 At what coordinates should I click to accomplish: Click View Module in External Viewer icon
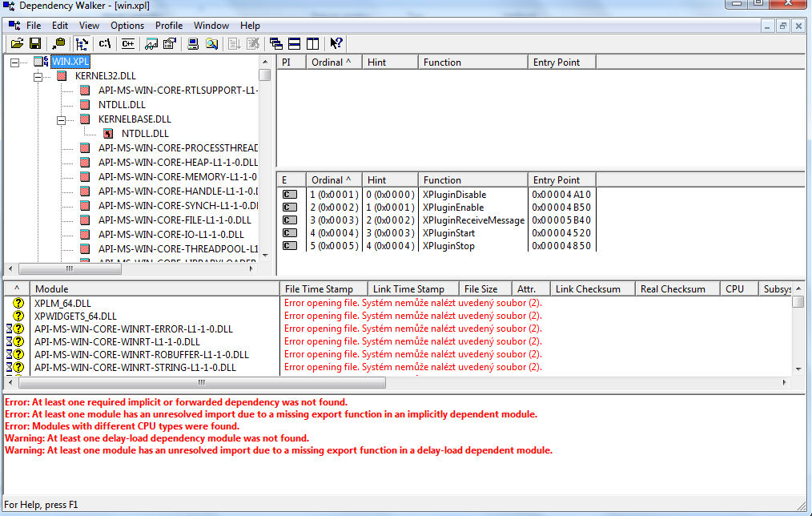click(151, 43)
